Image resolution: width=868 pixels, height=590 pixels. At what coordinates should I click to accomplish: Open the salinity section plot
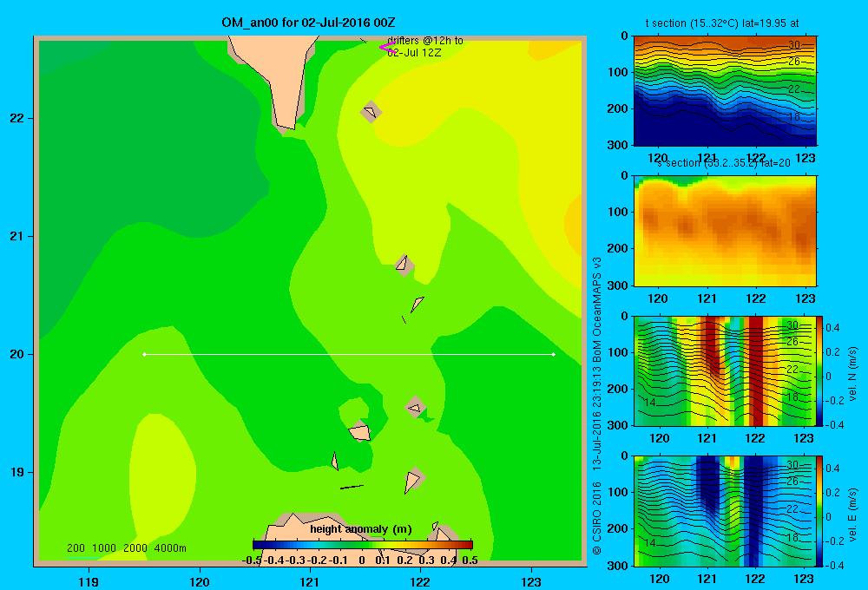(x=725, y=230)
